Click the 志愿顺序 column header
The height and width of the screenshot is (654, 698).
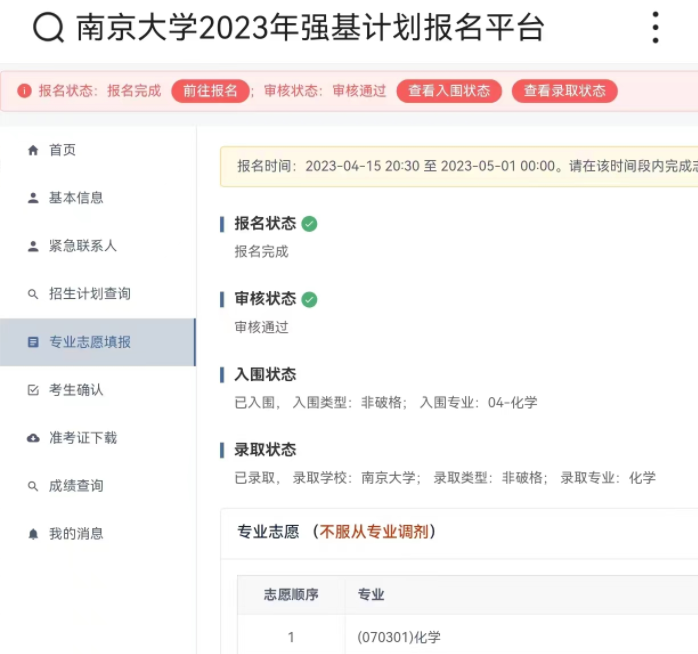(291, 595)
